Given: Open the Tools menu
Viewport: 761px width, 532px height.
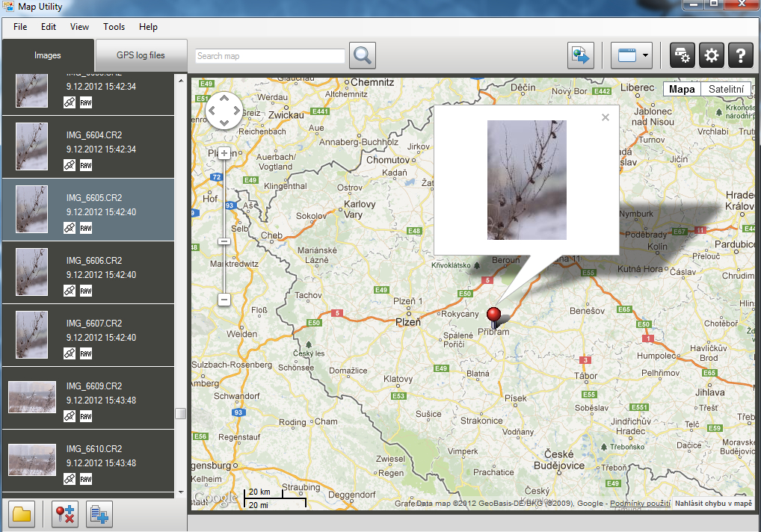Looking at the screenshot, I should (114, 27).
